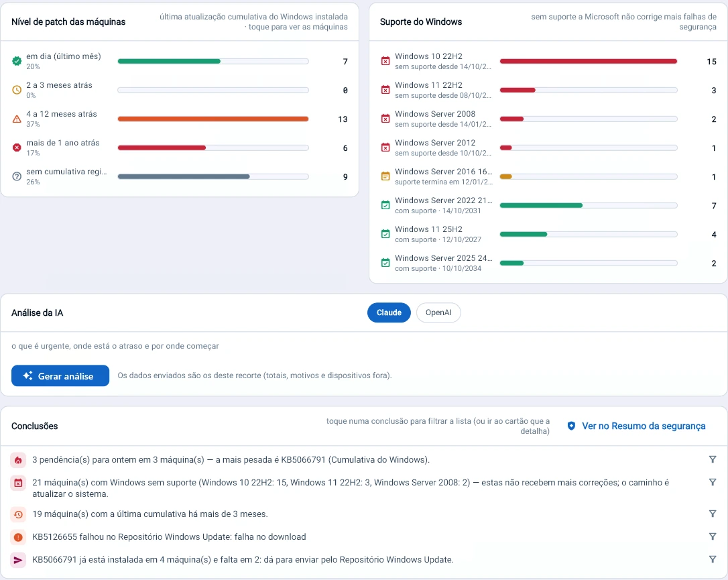Image resolution: width=728 pixels, height=580 pixels.
Task: Click the yellow calendar icon for Windows Server 2016
Action: [x=385, y=176]
